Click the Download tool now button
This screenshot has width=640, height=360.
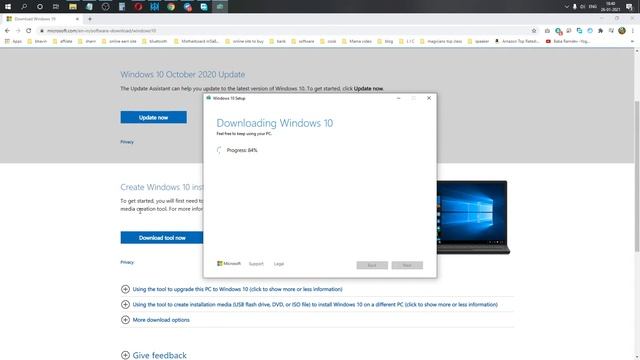point(162,238)
